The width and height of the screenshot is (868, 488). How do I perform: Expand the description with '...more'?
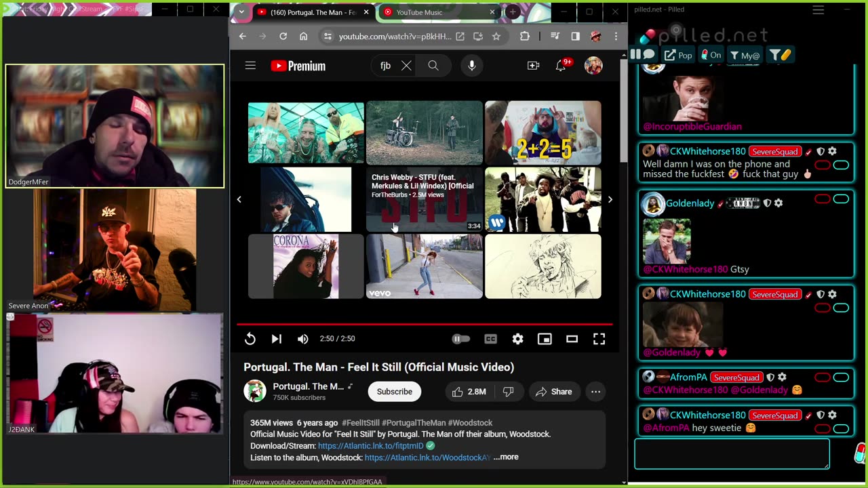(506, 457)
